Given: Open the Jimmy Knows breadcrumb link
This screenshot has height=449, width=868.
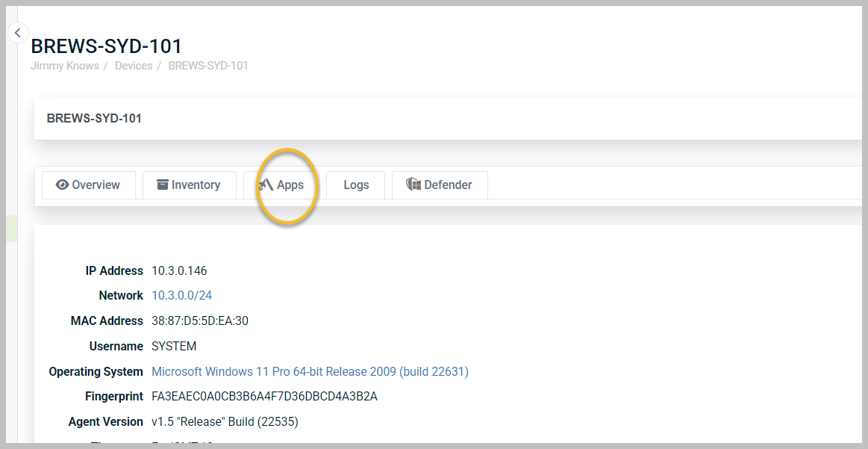Looking at the screenshot, I should 65,66.
